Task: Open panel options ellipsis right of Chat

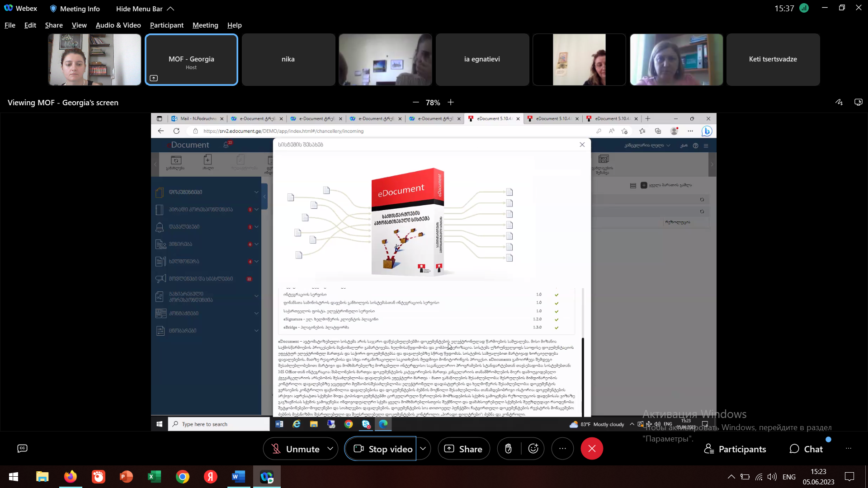Action: (849, 449)
